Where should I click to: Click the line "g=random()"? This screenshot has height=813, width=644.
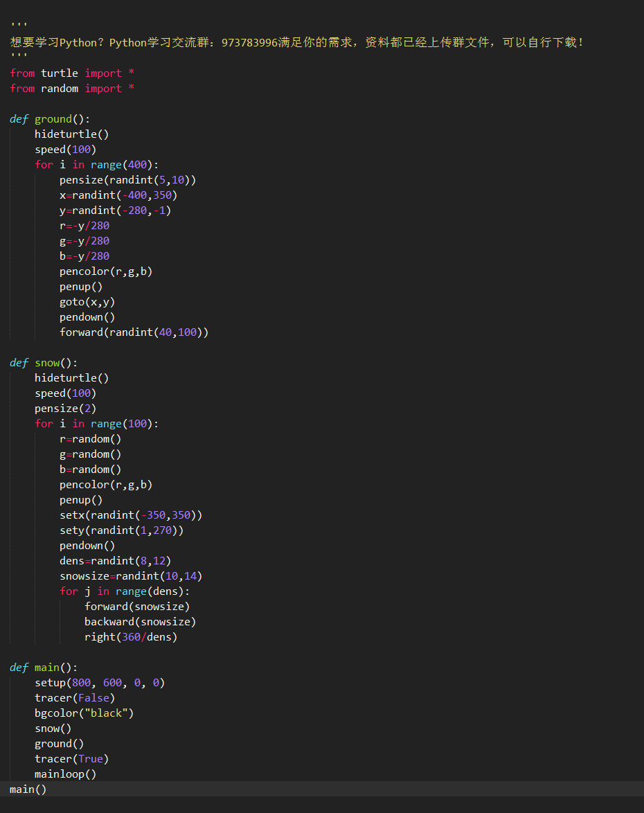[90, 454]
